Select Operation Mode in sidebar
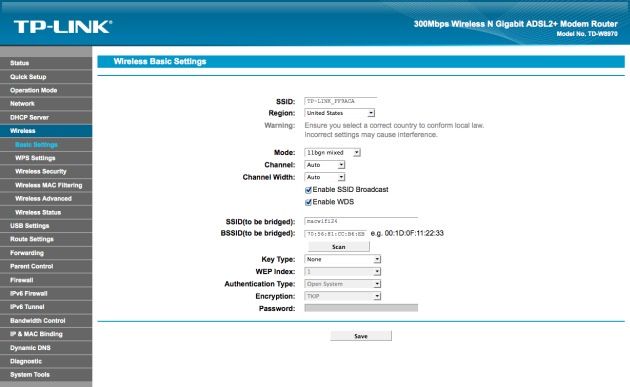This screenshot has height=387, width=630. click(46, 90)
